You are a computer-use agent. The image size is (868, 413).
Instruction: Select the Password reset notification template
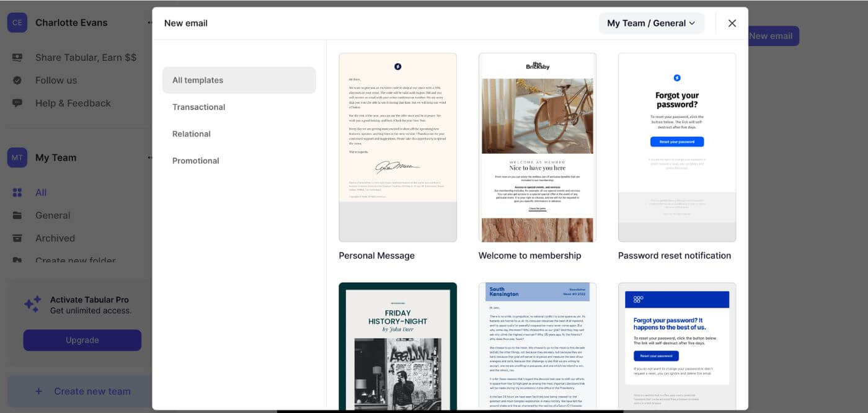tap(676, 148)
